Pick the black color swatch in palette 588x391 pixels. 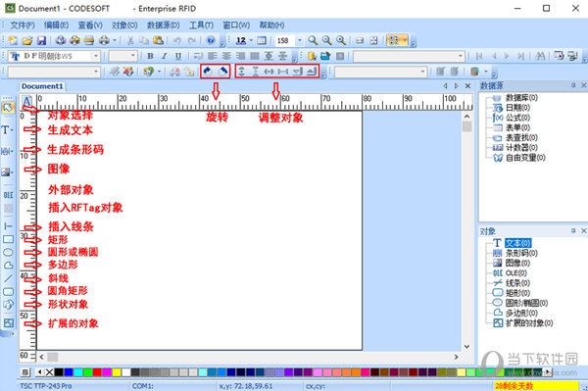59,372
